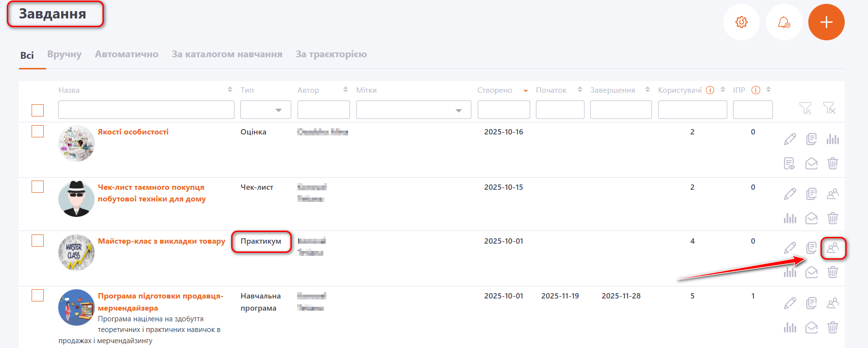Select the За траєкторією tab
This screenshot has height=348, width=868.
click(331, 54)
